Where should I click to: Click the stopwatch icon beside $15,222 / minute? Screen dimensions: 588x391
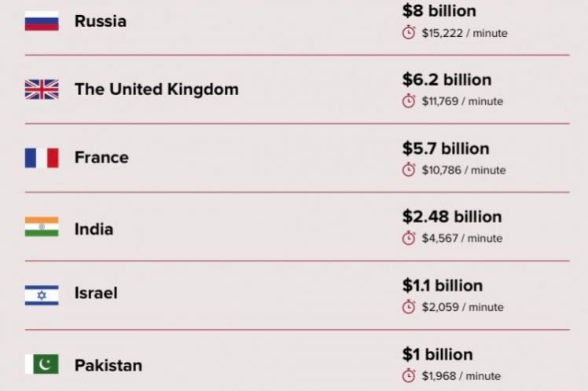coord(409,33)
